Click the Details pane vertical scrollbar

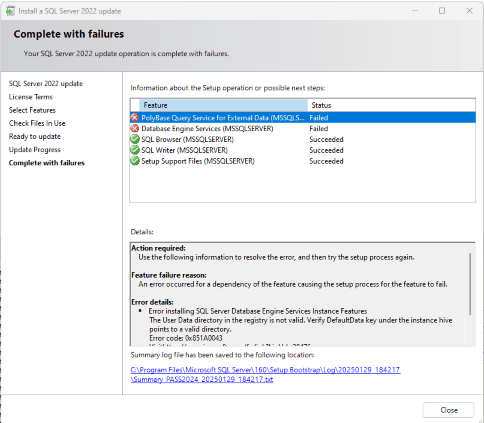(470, 284)
